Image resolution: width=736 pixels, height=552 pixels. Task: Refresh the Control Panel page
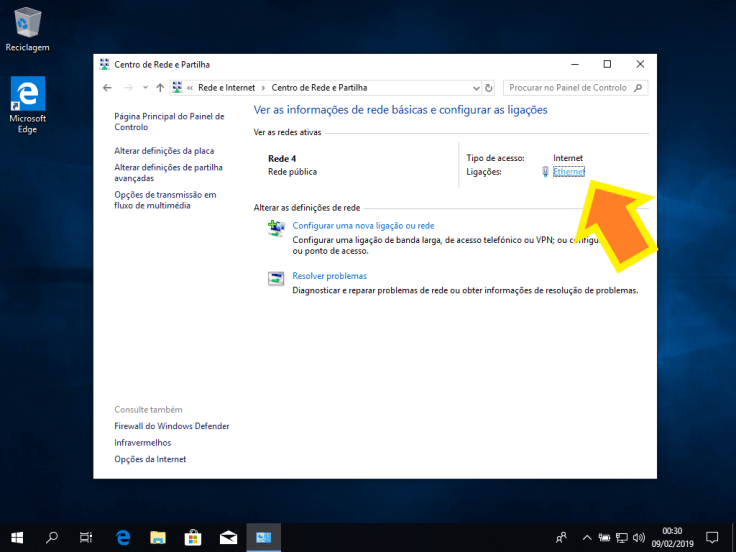[x=488, y=88]
